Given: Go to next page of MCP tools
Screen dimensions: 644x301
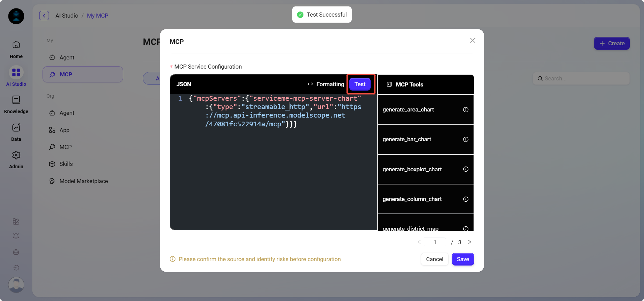Looking at the screenshot, I should pyautogui.click(x=469, y=242).
